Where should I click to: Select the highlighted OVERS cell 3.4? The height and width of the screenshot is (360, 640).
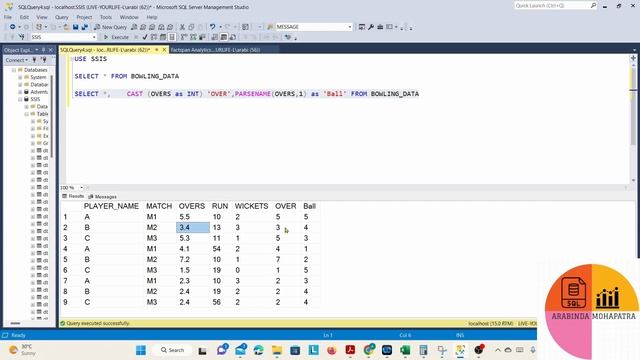(x=193, y=227)
